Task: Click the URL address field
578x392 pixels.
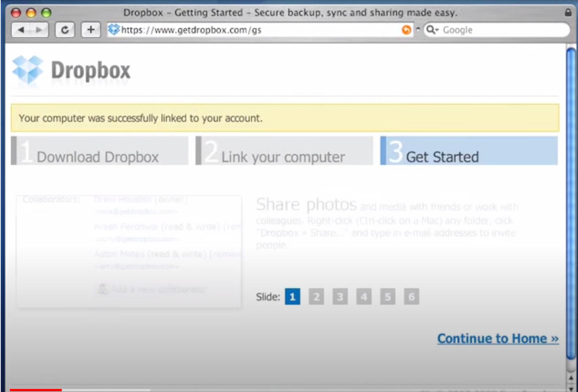Action: tap(260, 30)
